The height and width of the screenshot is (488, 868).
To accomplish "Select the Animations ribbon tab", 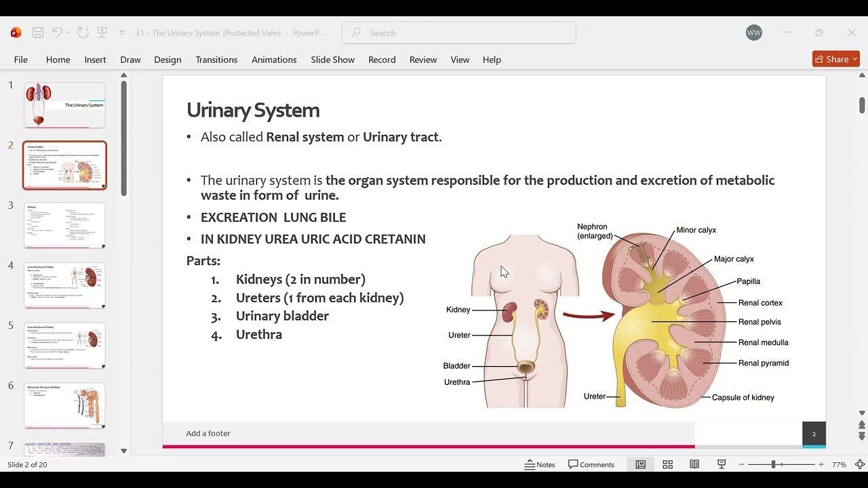I will (274, 60).
